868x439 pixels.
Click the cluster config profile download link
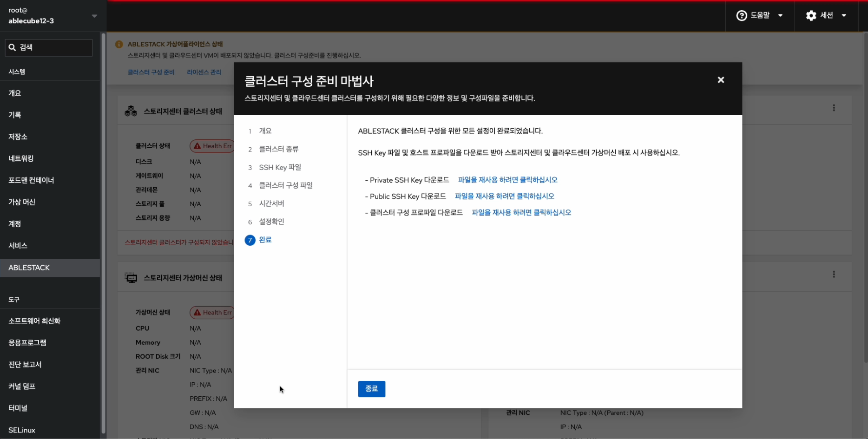pos(521,212)
